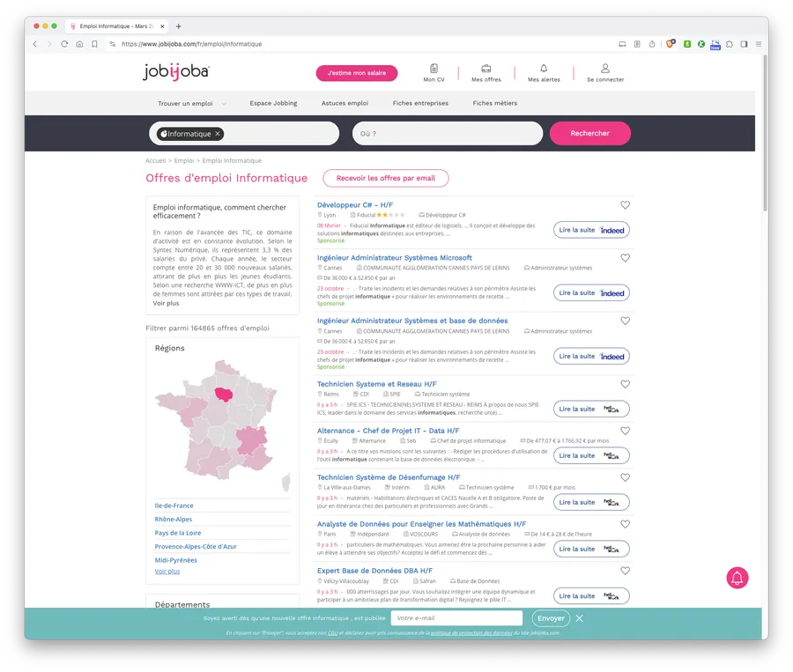Open Mon CV document icon

click(434, 69)
